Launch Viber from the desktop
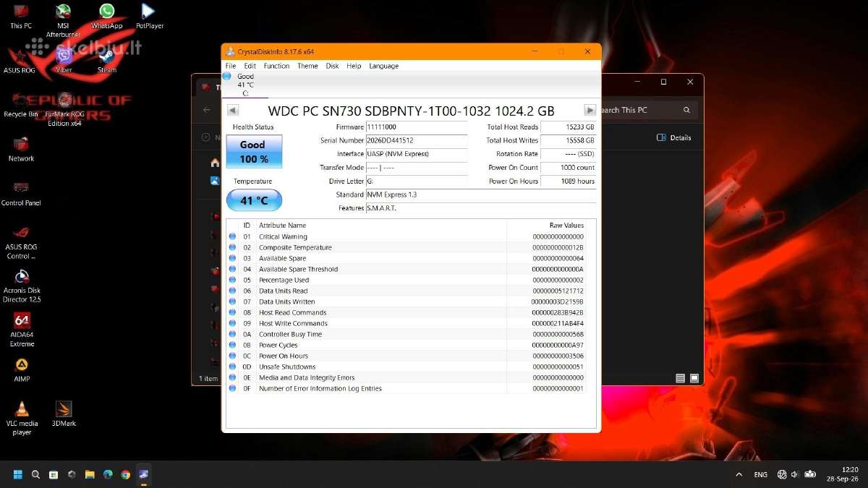This screenshot has width=868, height=488. [64, 61]
